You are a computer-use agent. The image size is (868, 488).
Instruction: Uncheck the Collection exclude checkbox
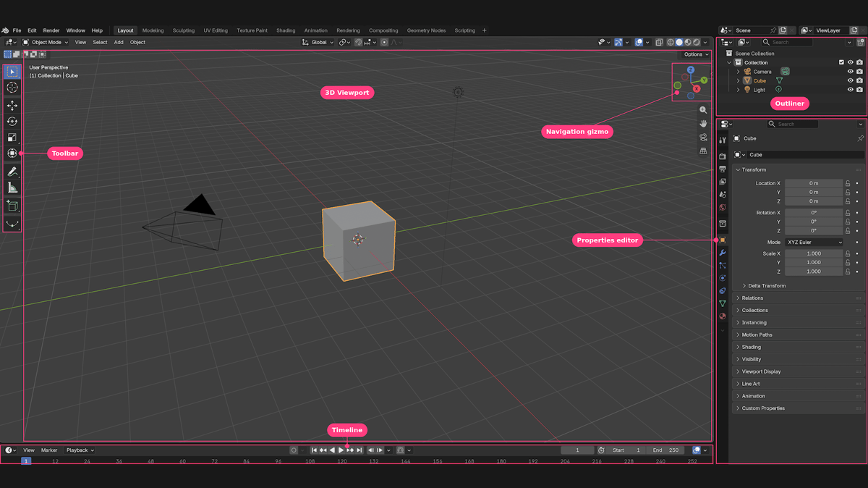pyautogui.click(x=841, y=62)
